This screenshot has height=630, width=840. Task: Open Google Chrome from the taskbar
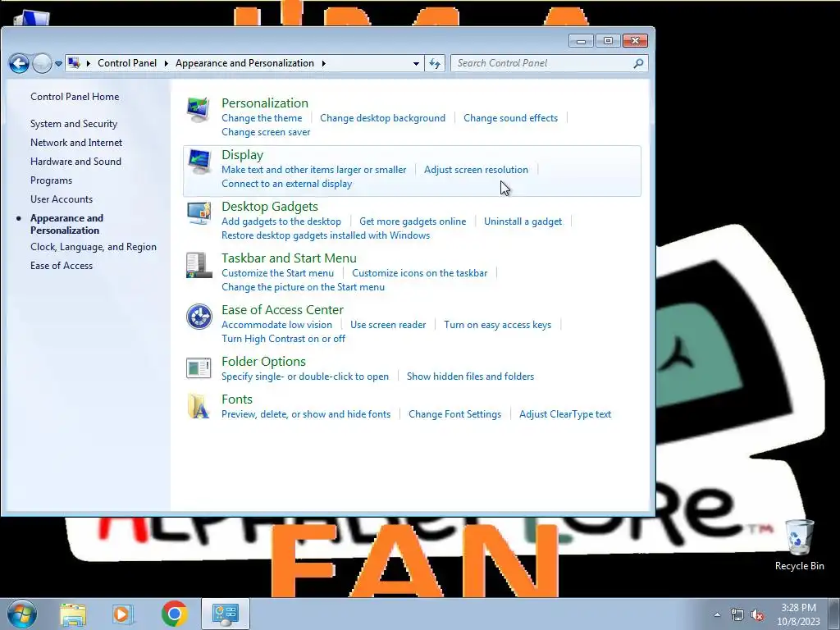[174, 614]
